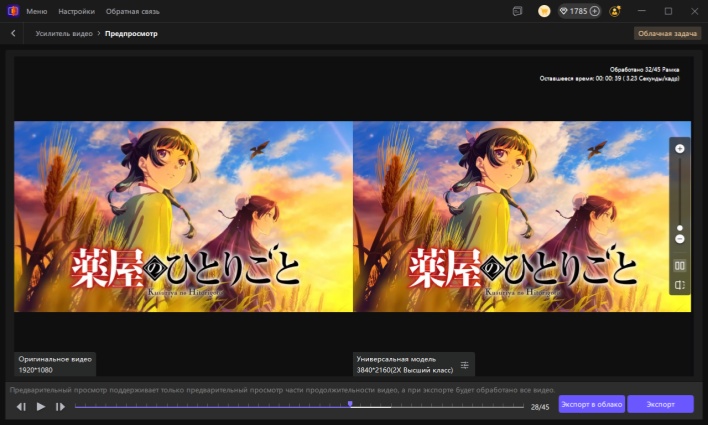Click the yellow heart badge icon

point(544,11)
